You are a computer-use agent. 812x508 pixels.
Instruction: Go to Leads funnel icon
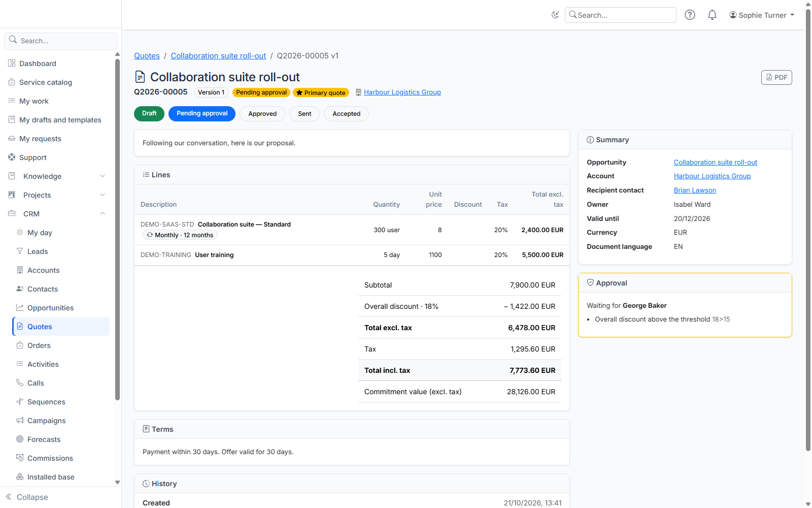point(20,251)
